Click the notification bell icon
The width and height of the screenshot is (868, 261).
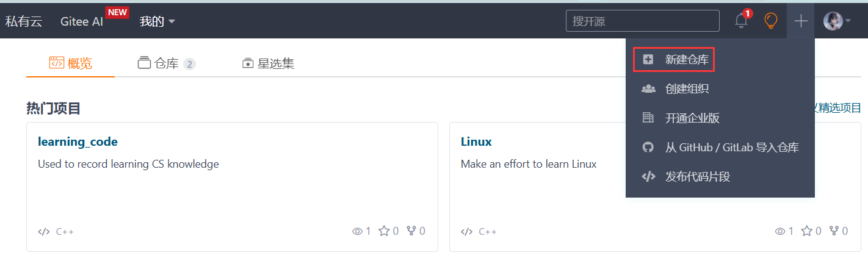pyautogui.click(x=741, y=21)
